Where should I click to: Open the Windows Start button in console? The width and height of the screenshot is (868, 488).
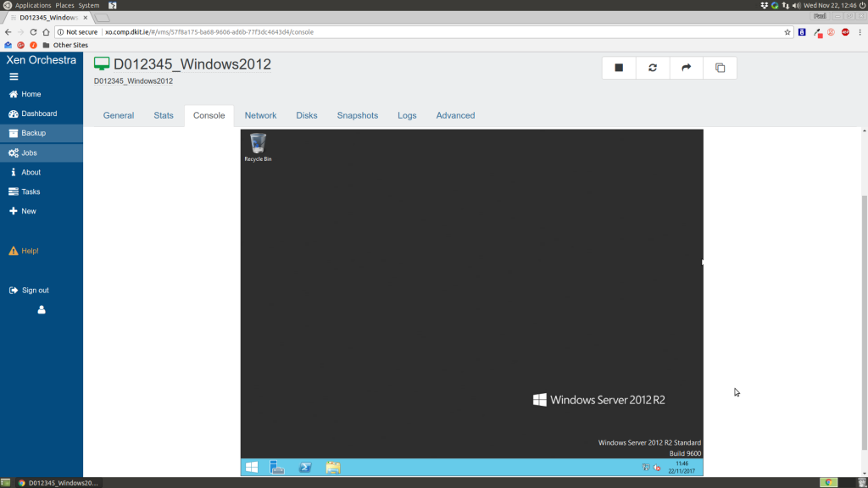pos(252,467)
